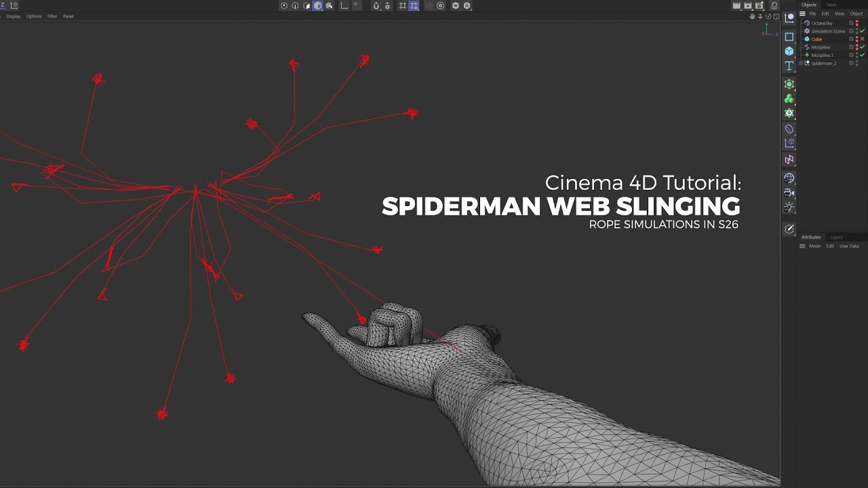Toggle the Enable Snap magnet icon
868x488 pixels.
tap(376, 5)
